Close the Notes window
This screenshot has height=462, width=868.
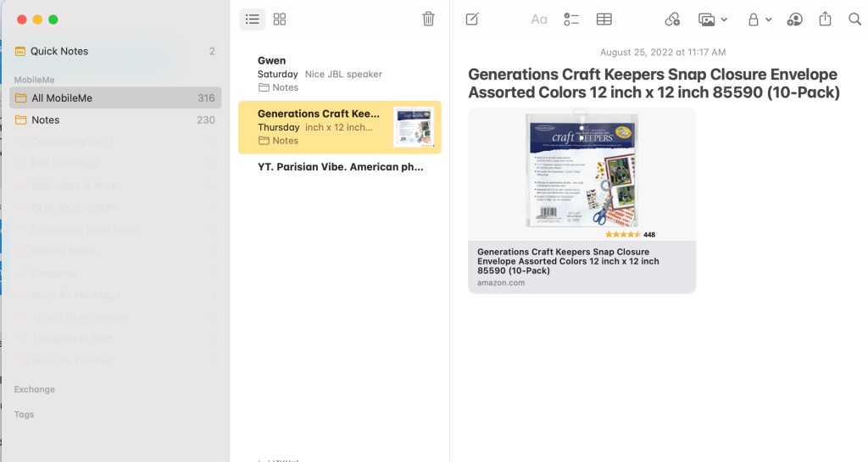pyautogui.click(x=21, y=19)
